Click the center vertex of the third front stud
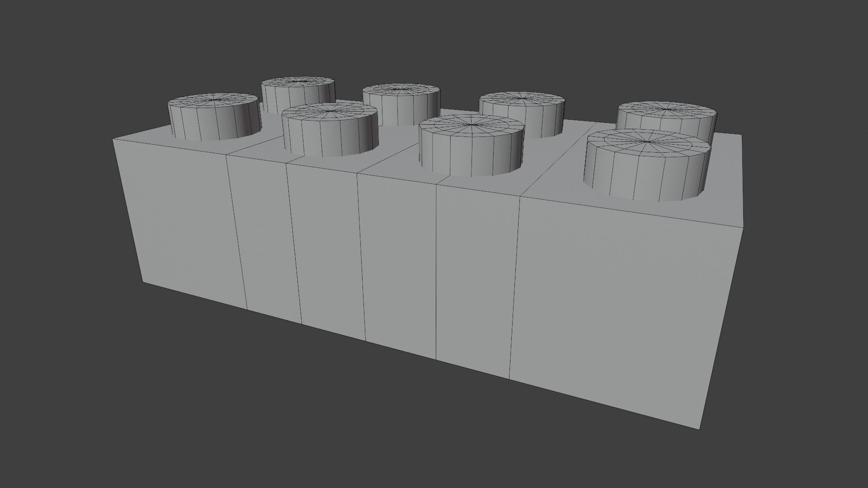 [x=472, y=124]
